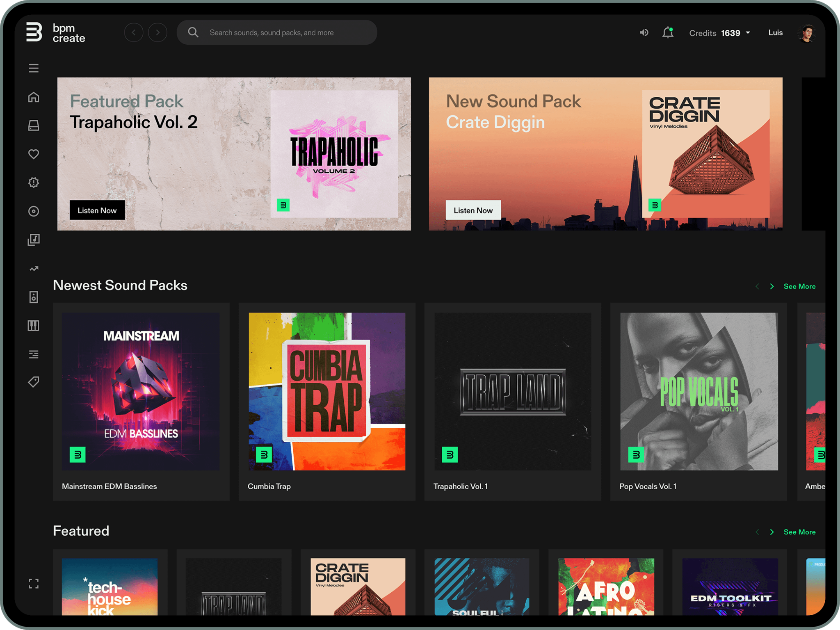
Task: Expand the Credits 1639 dropdown
Action: (748, 33)
